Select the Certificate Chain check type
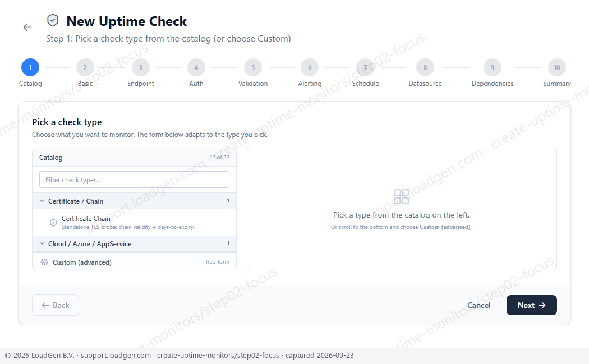The image size is (589, 364). pyautogui.click(x=134, y=222)
